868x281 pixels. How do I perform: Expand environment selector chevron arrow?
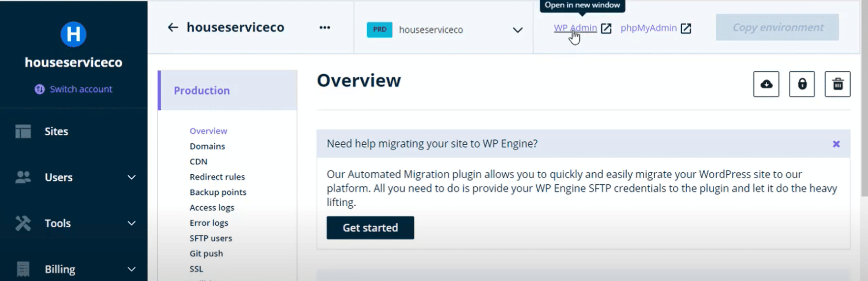(518, 30)
